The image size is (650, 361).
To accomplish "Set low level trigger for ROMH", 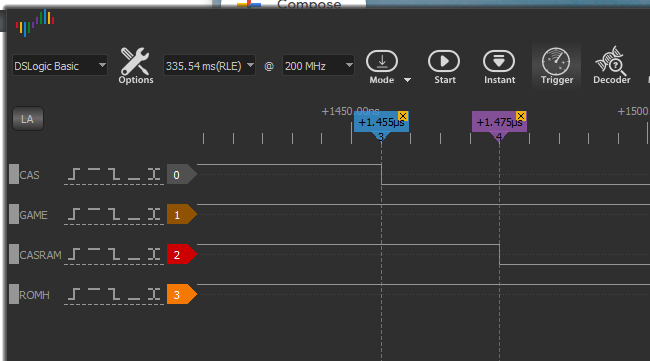I will point(133,295).
